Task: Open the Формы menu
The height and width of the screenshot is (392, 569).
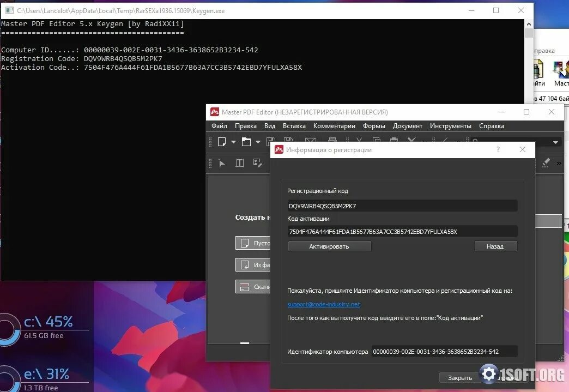Action: click(374, 126)
